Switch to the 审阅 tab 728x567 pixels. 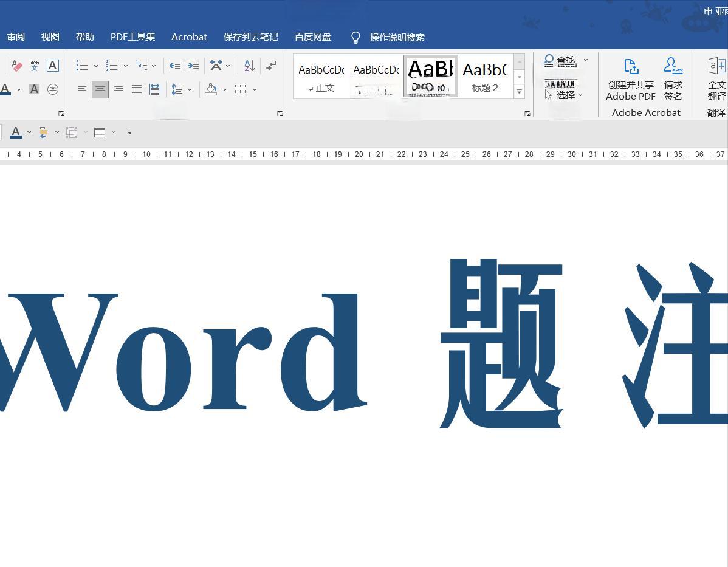pyautogui.click(x=16, y=37)
